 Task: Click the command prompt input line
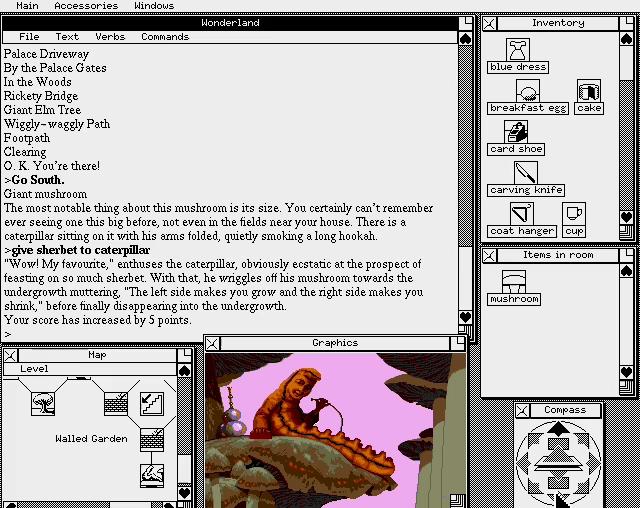(230, 334)
